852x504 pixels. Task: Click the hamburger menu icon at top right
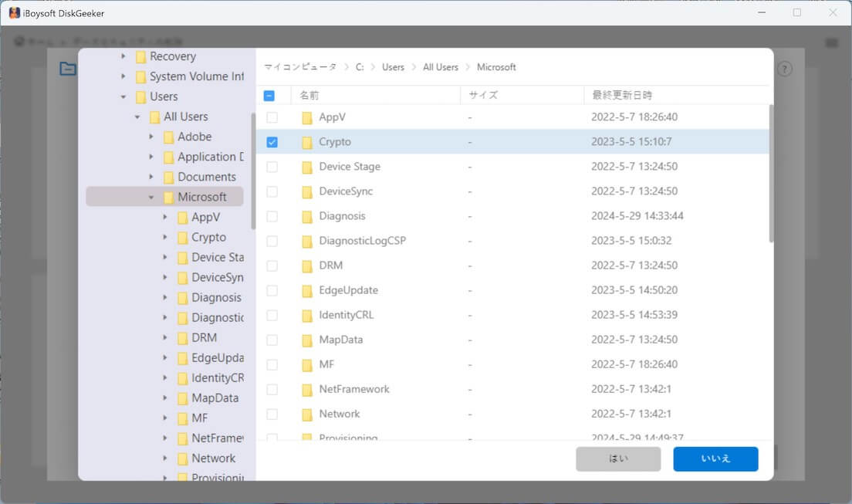[831, 42]
